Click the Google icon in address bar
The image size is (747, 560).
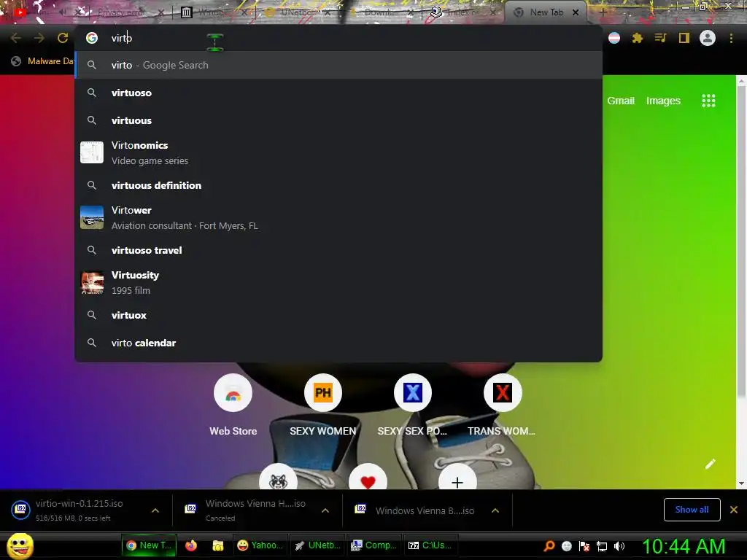pos(92,38)
